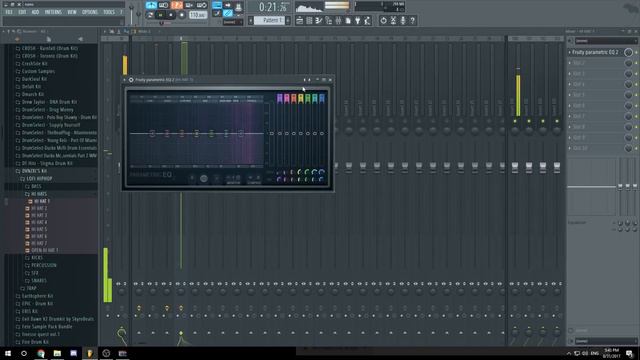Select the previous preset arrow in the EQ titlebar
This screenshot has height=360, width=640.
[304, 80]
